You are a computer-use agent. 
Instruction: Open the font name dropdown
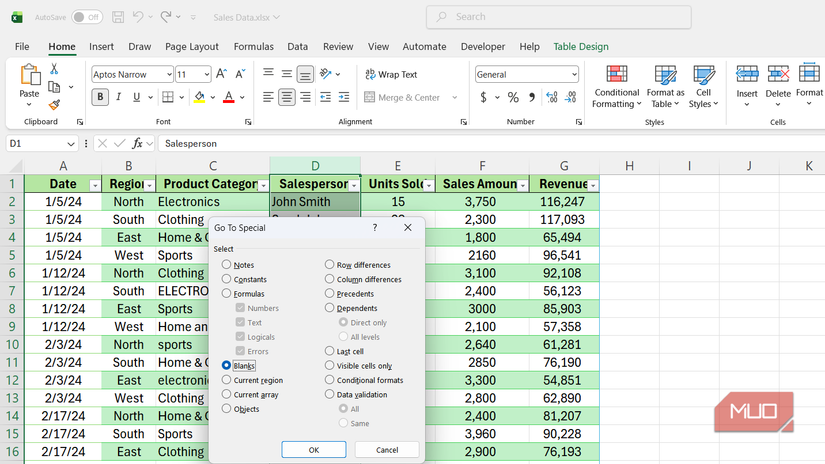[169, 75]
